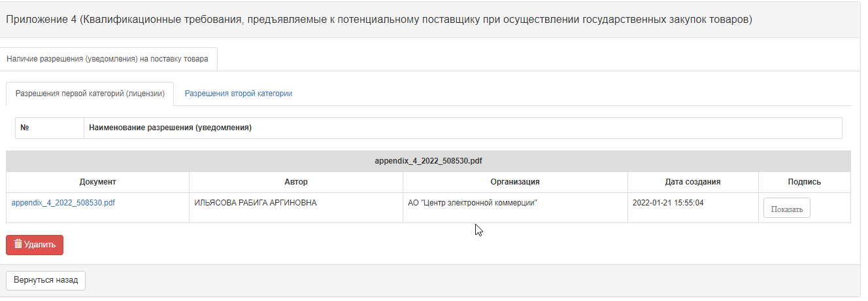Click the Показать signature button
The height and width of the screenshot is (301, 868).
[787, 208]
